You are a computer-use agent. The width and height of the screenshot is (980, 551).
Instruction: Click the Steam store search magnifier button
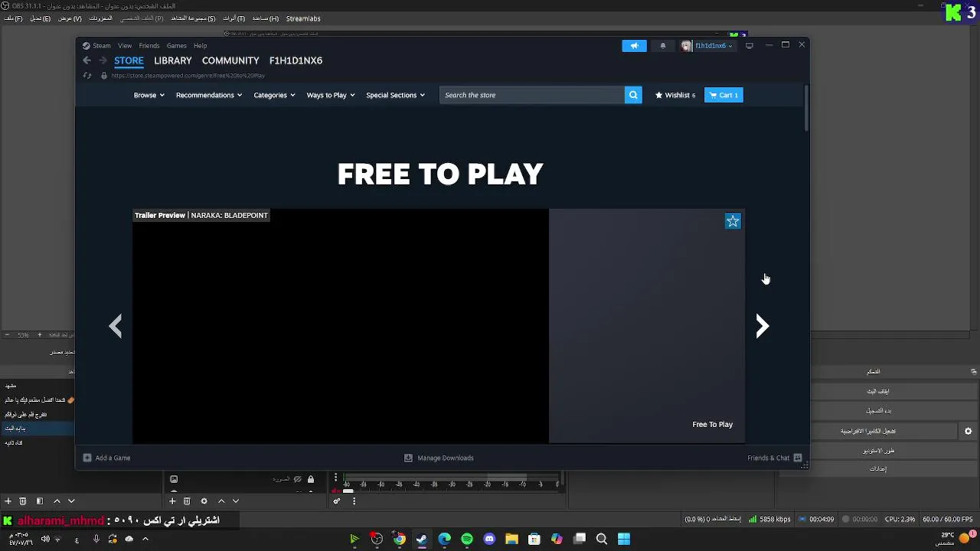point(633,95)
